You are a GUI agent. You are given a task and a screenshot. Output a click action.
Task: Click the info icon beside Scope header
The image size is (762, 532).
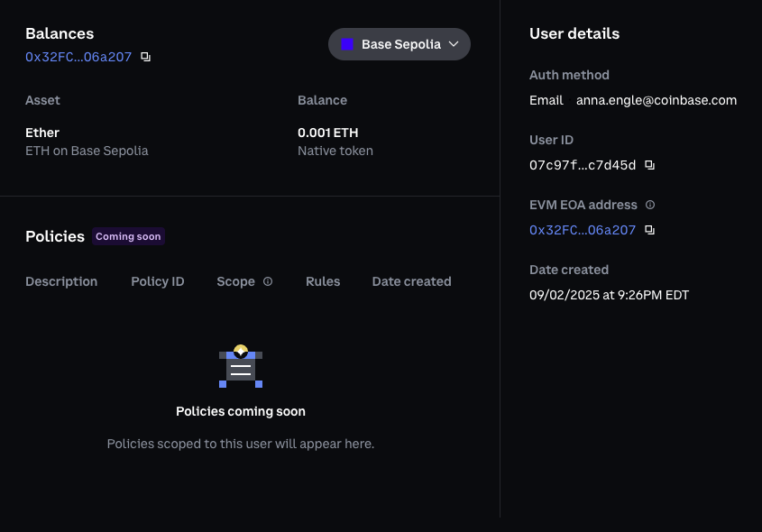pos(268,281)
